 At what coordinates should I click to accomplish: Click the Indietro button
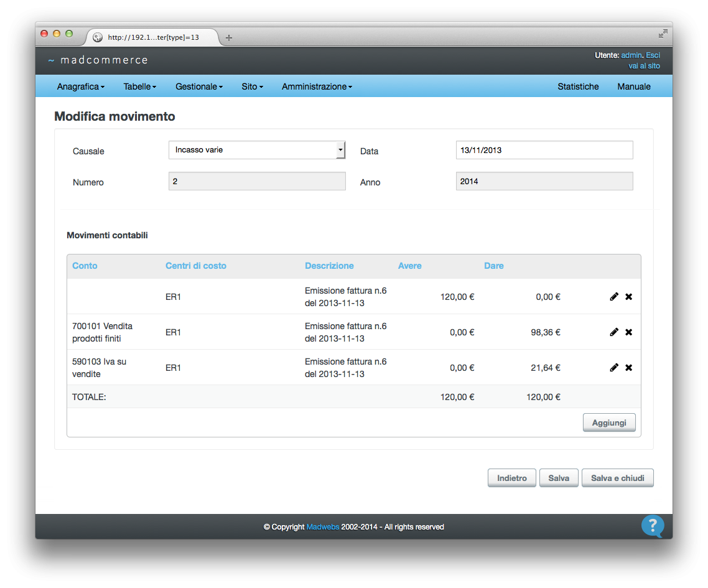[x=511, y=478]
